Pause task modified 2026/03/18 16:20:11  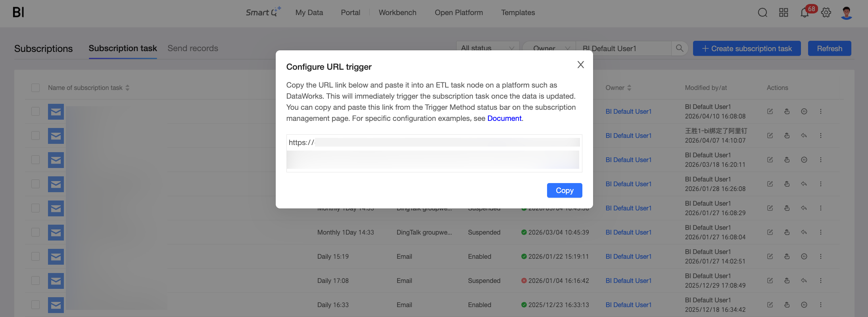(x=804, y=160)
